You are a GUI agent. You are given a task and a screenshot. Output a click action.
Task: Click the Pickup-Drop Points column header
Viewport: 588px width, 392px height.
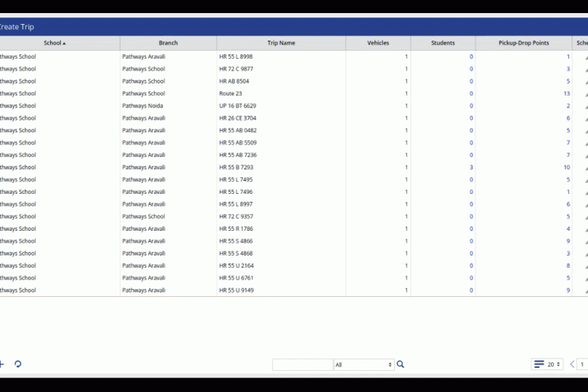[x=523, y=43]
